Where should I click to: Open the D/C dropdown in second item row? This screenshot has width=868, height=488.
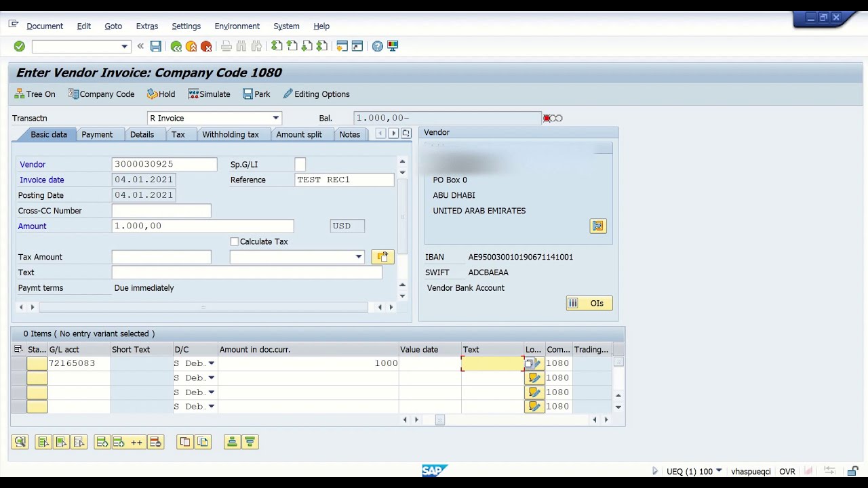(x=211, y=378)
